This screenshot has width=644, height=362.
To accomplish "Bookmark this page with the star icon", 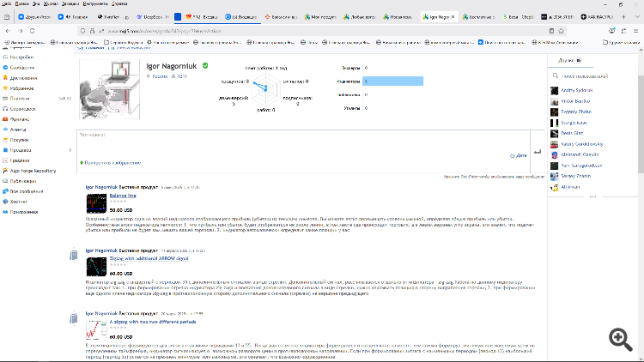I will tap(561, 31).
